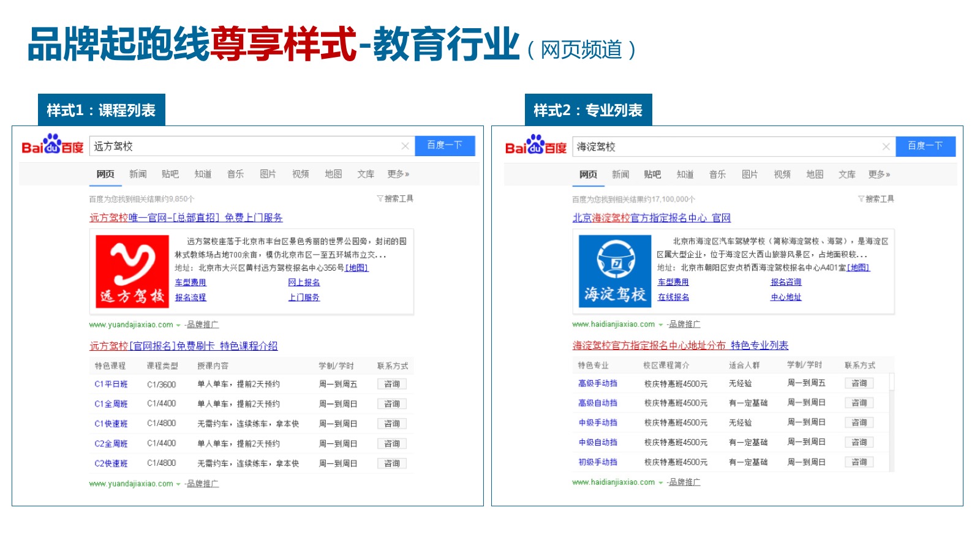Open C1快速班 course link
Viewport: 980px width, 551px height.
(x=111, y=424)
